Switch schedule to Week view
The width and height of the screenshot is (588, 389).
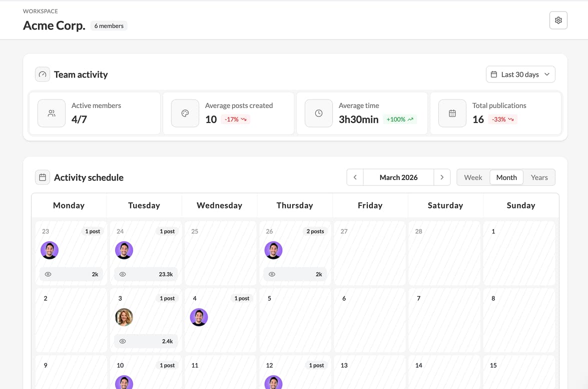pyautogui.click(x=473, y=177)
